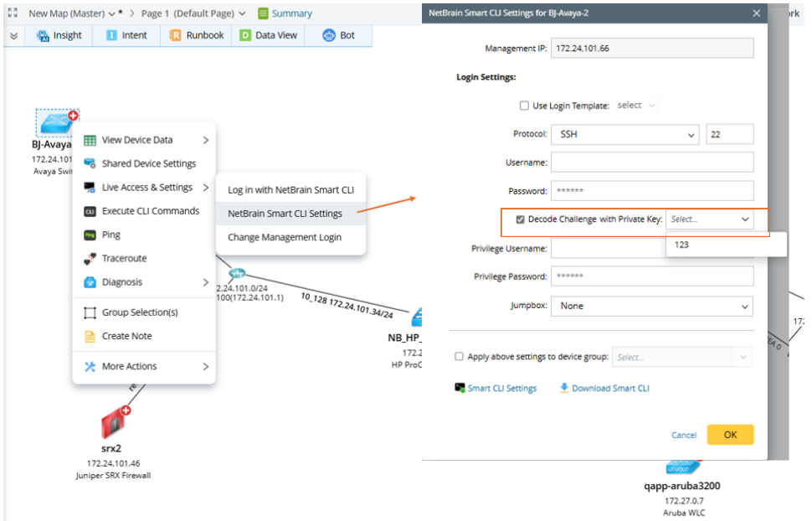The image size is (812, 521).
Task: Open the Protocol SSH dropdown
Action: pyautogui.click(x=624, y=134)
